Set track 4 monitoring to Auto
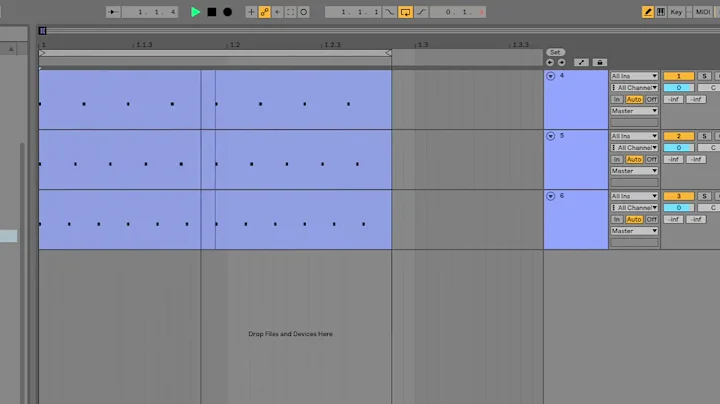This screenshot has height=404, width=720. (x=634, y=100)
